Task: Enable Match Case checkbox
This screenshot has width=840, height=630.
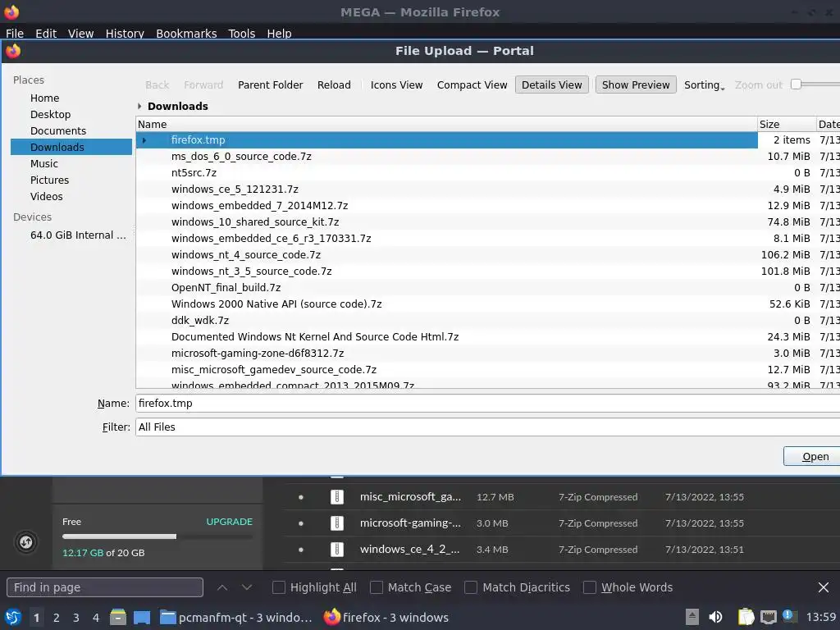Action: (x=377, y=587)
